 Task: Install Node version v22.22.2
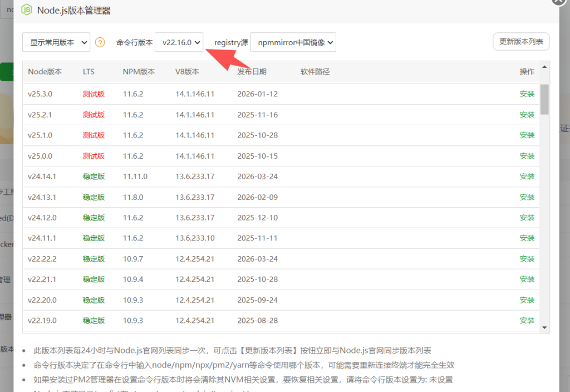tap(527, 258)
